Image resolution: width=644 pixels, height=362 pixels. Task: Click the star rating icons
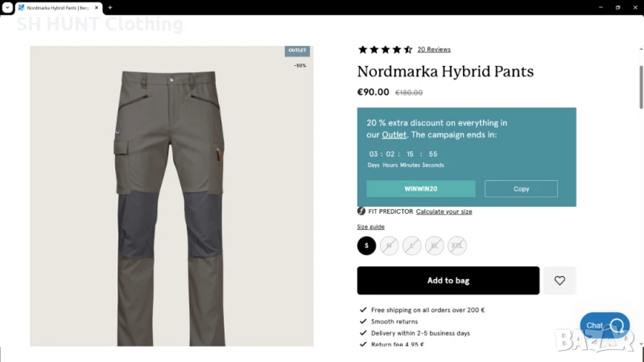(x=385, y=50)
